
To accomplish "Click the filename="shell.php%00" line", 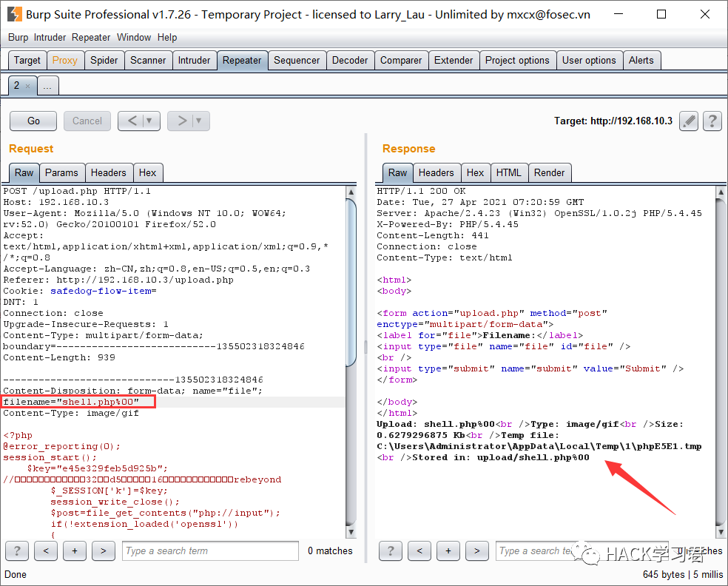I will point(71,402).
